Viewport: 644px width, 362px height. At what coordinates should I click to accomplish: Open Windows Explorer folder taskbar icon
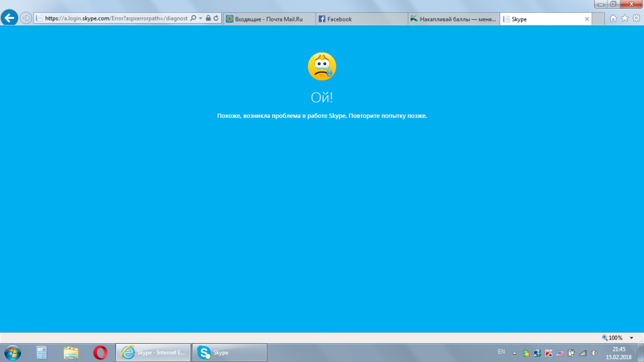(x=71, y=352)
